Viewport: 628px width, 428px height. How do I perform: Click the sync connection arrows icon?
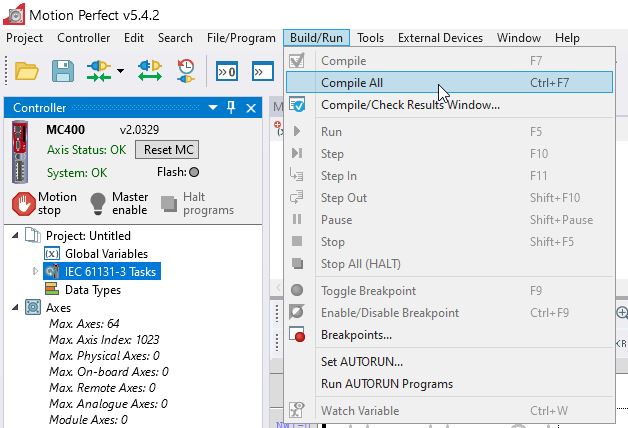pyautogui.click(x=149, y=71)
